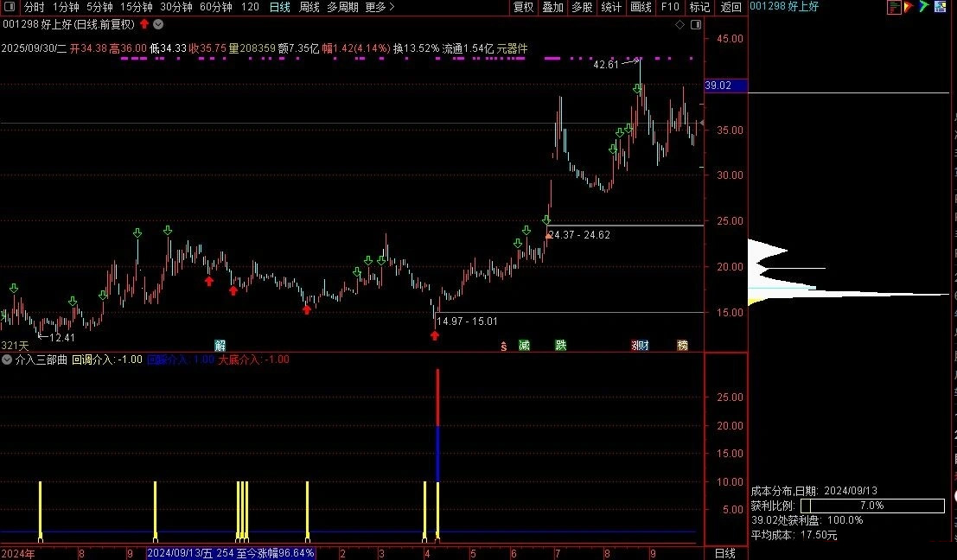Select the 15分钟 period
The image size is (957, 560).
tap(137, 7)
